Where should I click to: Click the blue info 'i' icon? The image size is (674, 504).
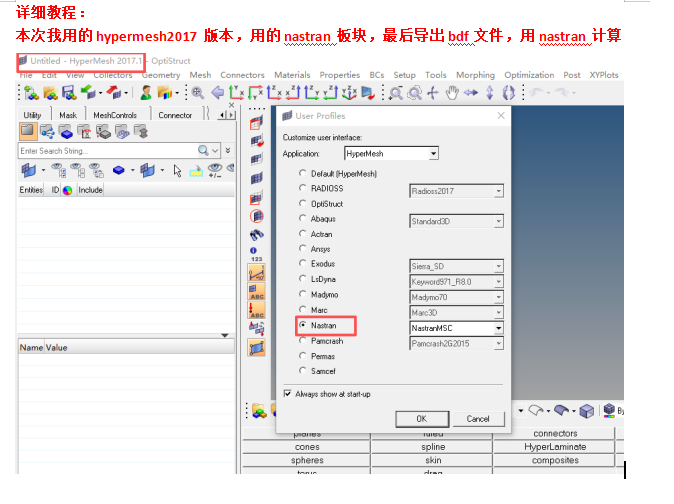tap(253, 250)
